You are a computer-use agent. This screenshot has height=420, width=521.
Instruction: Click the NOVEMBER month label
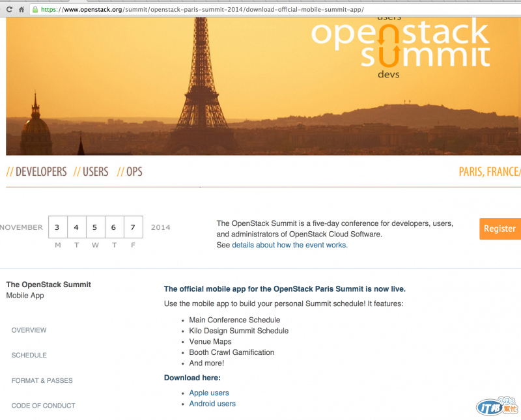click(x=21, y=227)
